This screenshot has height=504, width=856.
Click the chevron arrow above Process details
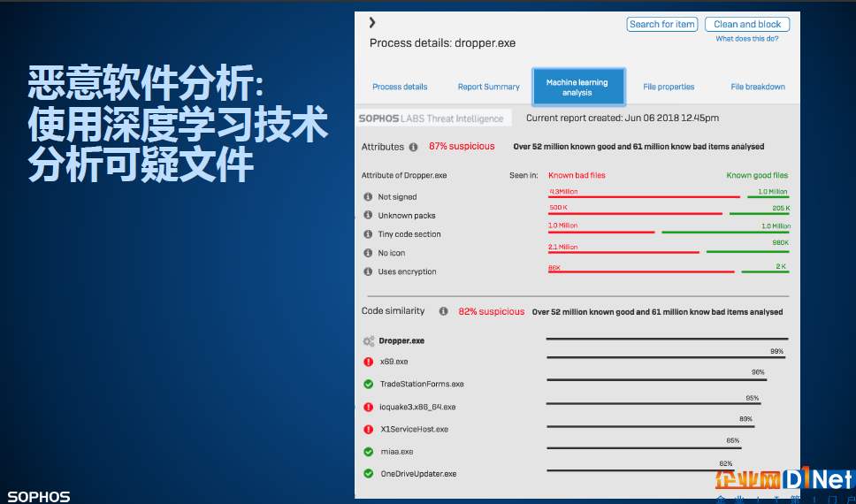point(372,22)
